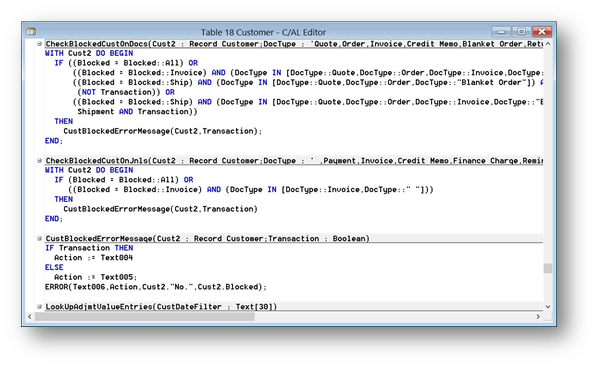Place cursor on CustBlockedErrorMessage(Cust2,Transaction); line
599x369 pixels.
pyautogui.click(x=162, y=131)
